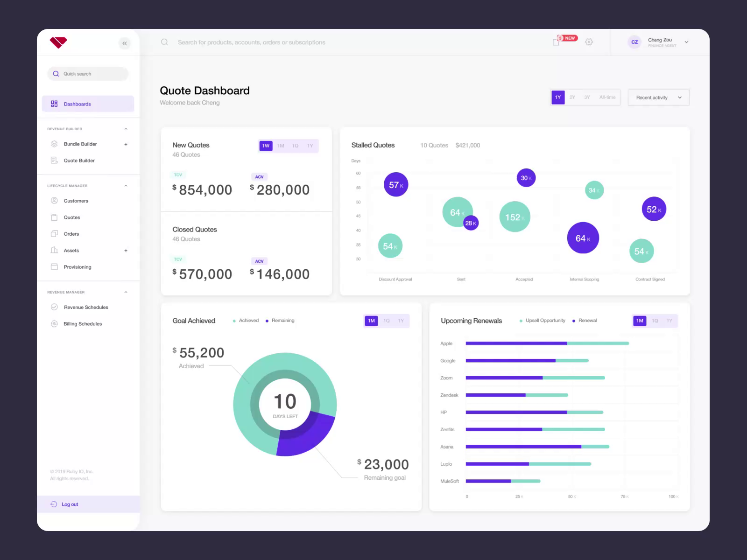This screenshot has width=747, height=560.
Task: Toggle Goal Achieved chart to 1Q
Action: pos(386,321)
